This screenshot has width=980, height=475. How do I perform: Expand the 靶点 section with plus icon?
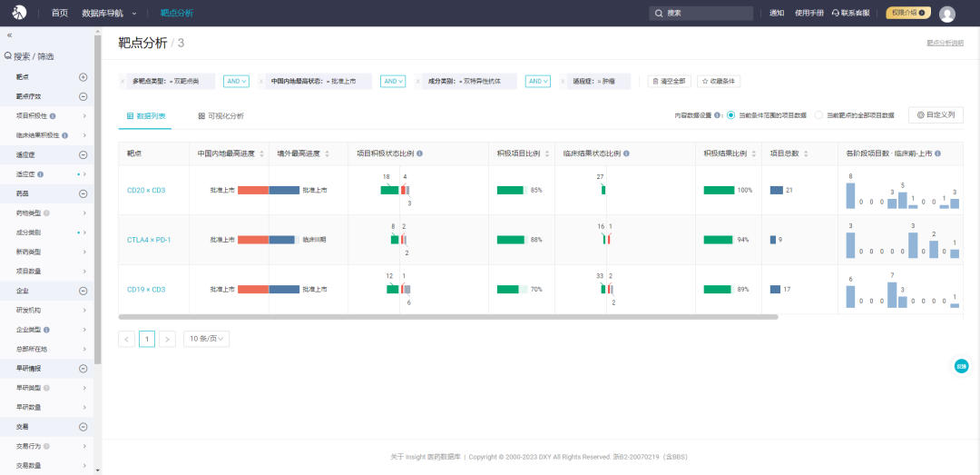pyautogui.click(x=83, y=77)
